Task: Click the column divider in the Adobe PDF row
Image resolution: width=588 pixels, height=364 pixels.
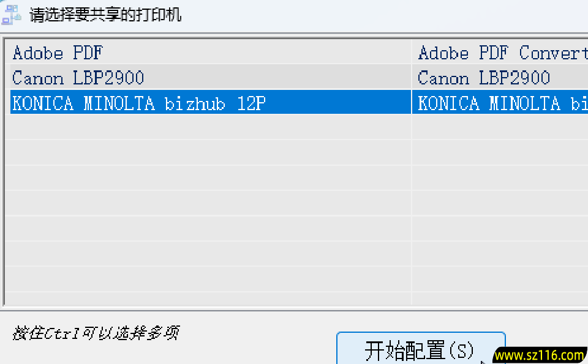Action: 412,53
